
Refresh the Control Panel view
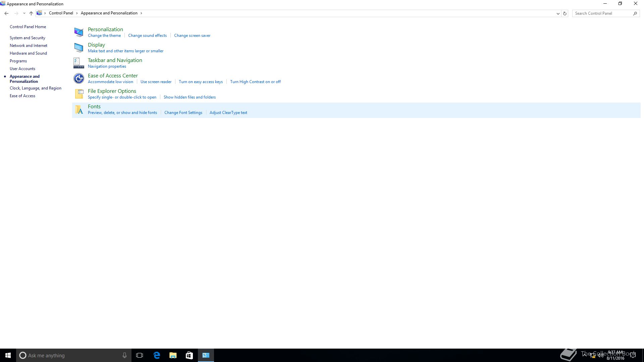click(x=565, y=13)
